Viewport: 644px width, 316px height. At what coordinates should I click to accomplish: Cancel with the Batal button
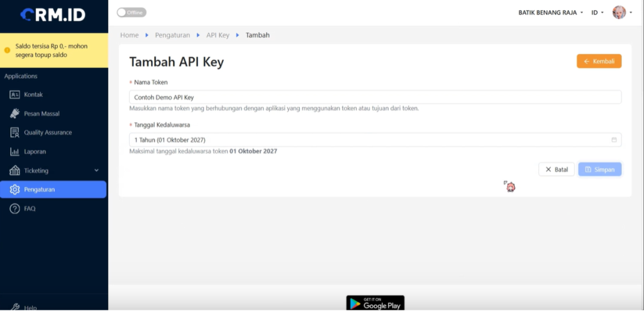(x=557, y=169)
